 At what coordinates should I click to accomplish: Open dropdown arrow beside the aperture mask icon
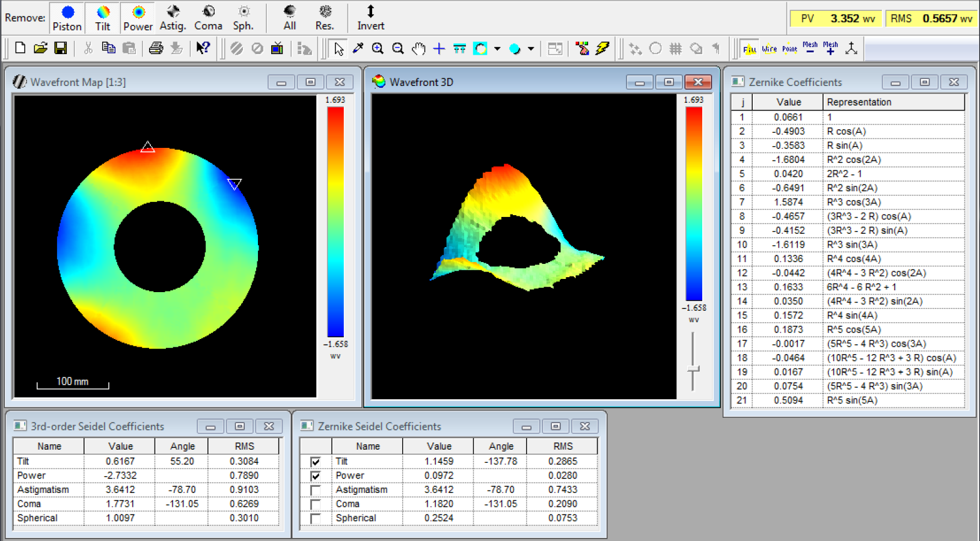point(497,49)
